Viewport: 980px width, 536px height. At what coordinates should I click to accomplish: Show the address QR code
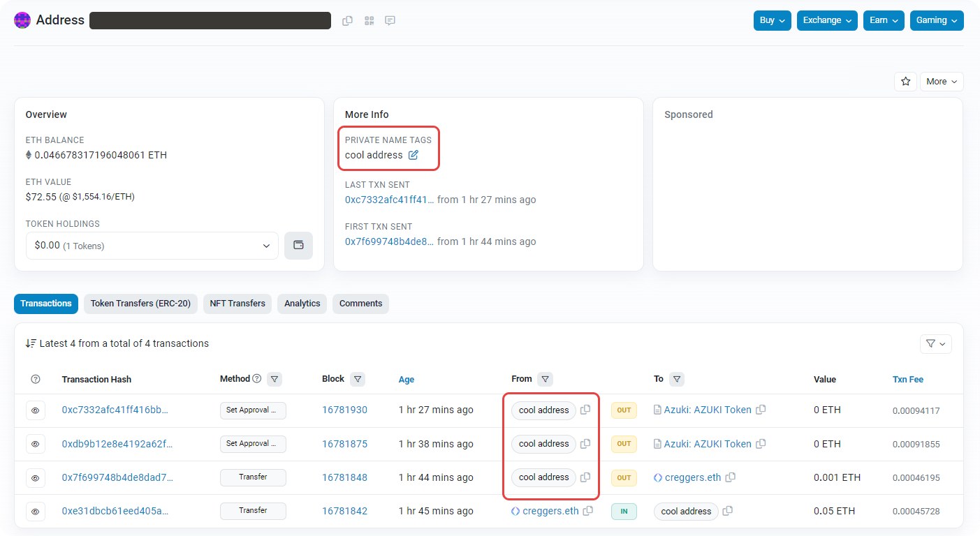369,21
